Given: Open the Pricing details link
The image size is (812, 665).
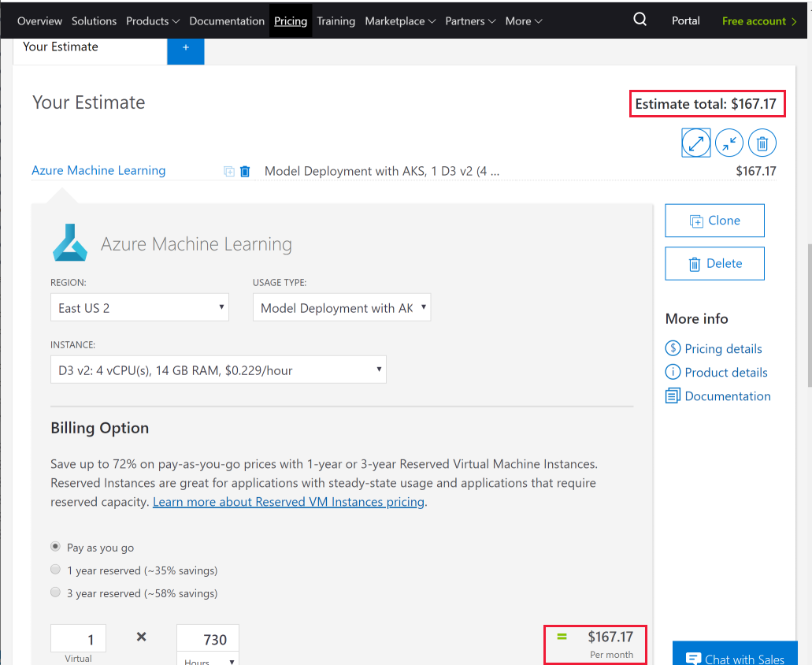Looking at the screenshot, I should (x=723, y=349).
